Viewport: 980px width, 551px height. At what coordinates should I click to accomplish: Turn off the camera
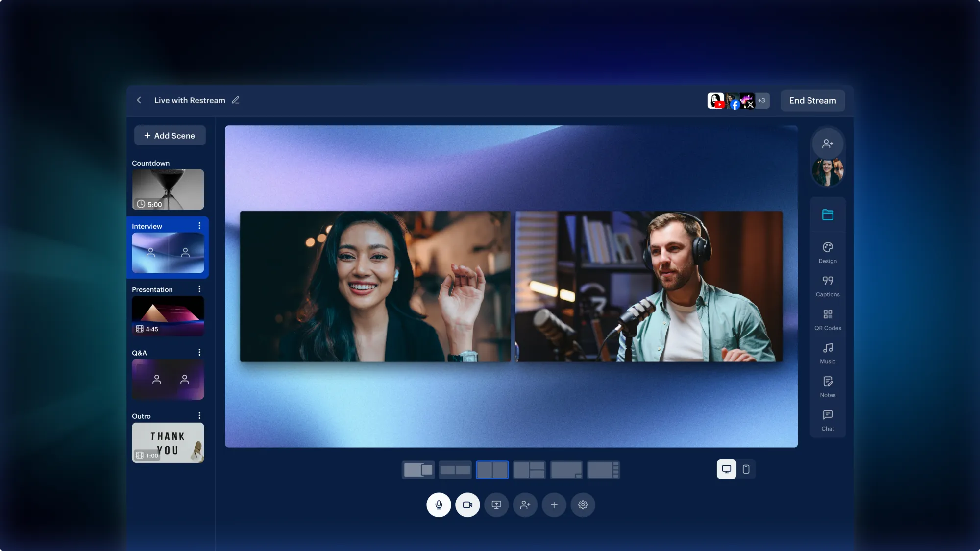(x=467, y=505)
